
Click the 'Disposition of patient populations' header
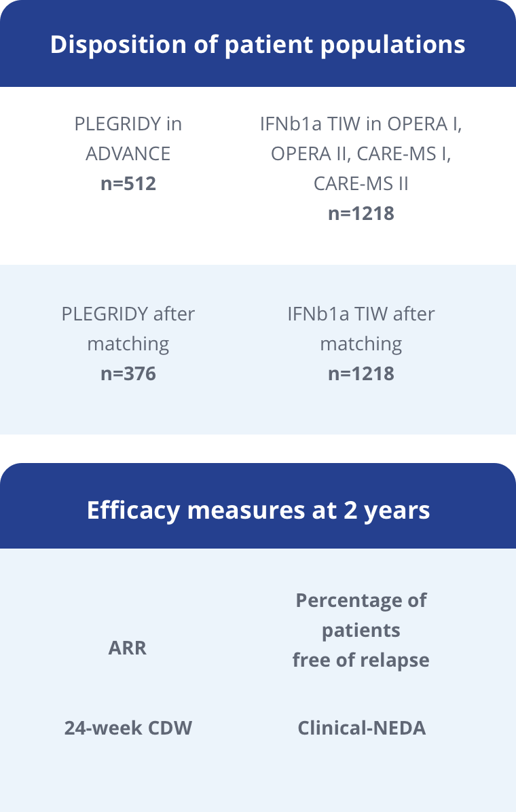point(257,45)
